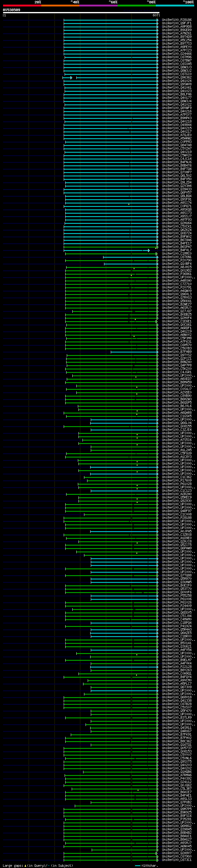Screen dimensions: 197x868
Task: Click the purple ~60% identity legend segment
Action: [99, 6]
